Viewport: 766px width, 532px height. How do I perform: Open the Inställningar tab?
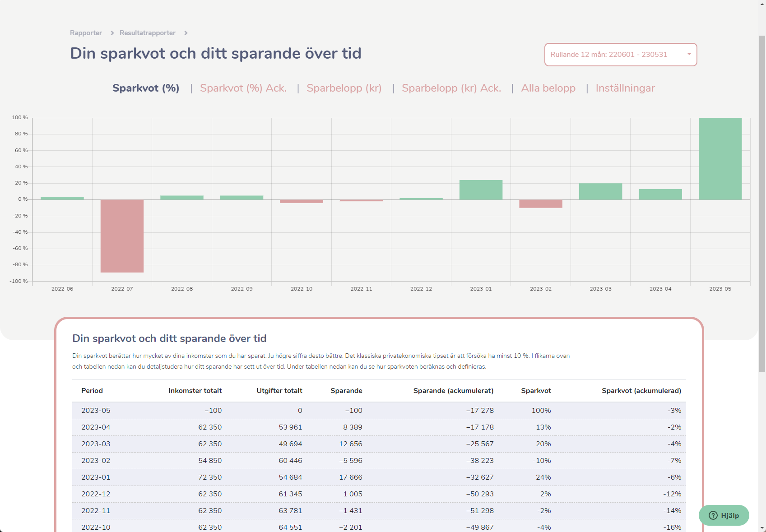(x=625, y=88)
